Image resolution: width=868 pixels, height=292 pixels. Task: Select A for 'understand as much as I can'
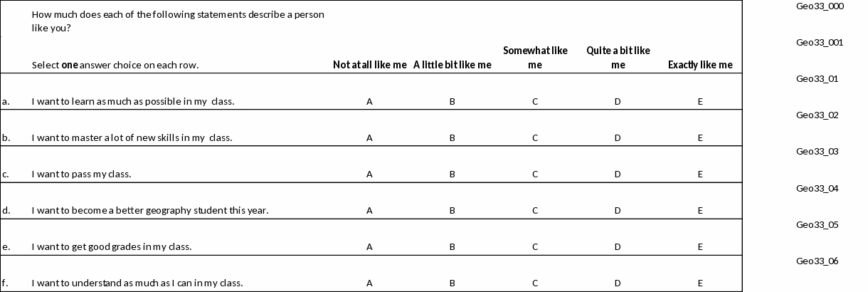369,283
